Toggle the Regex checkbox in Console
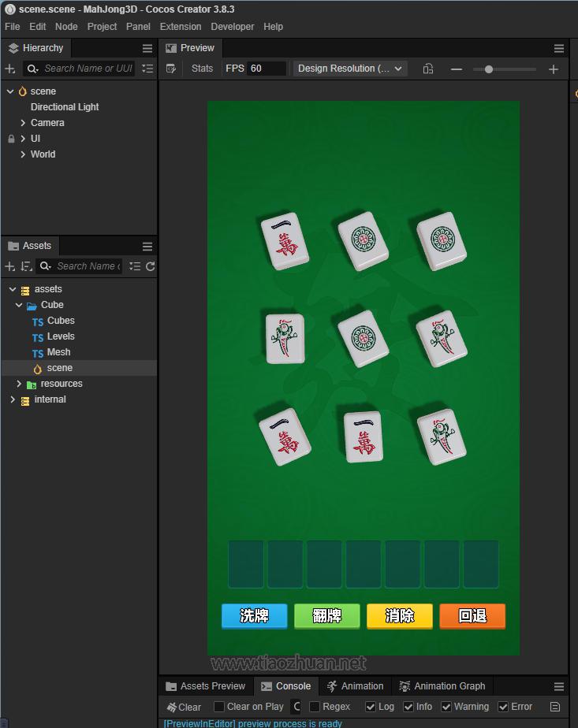Image resolution: width=578 pixels, height=728 pixels. (x=315, y=707)
